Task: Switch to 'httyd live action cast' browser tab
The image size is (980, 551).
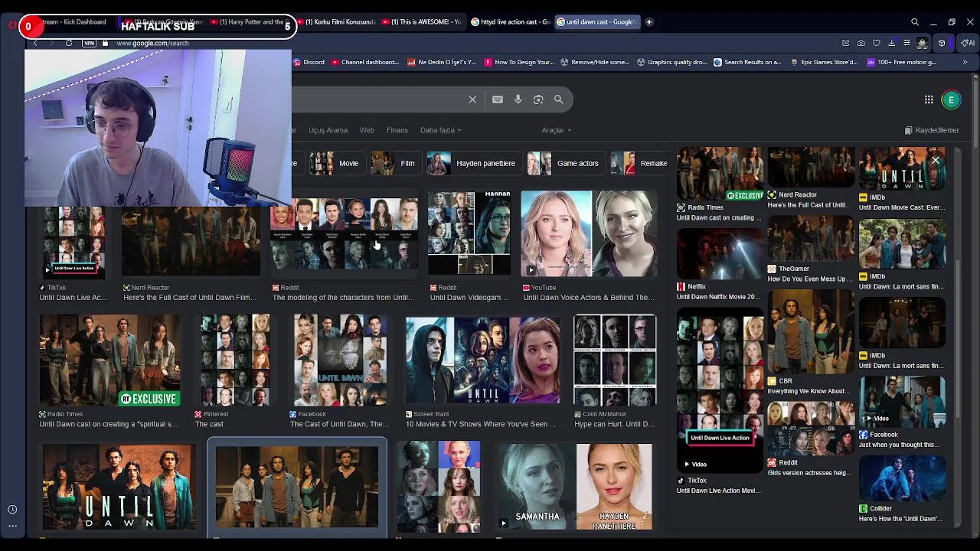Action: coord(510,22)
